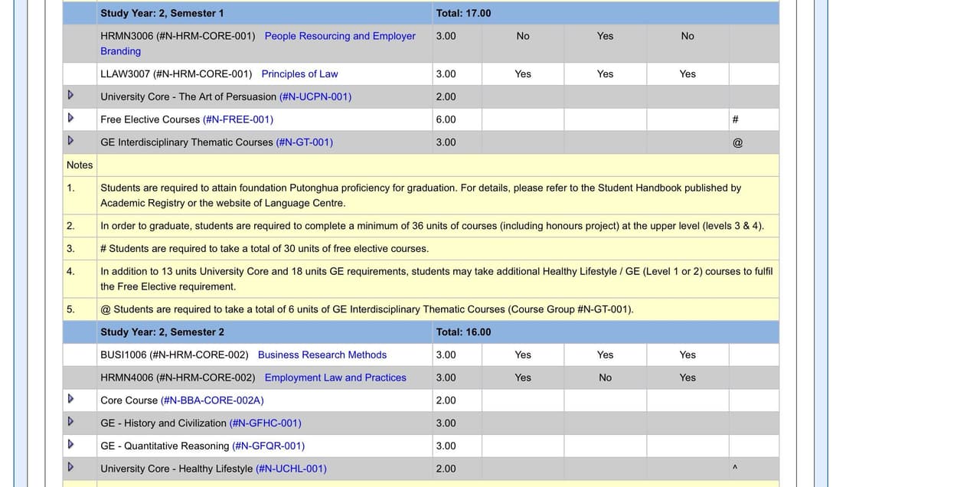Click the #N-BBA-CORE-002A course group link
980x487 pixels.
212,400
